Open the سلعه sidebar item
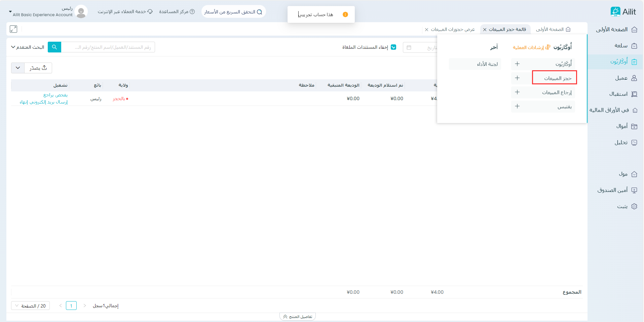Image resolution: width=644 pixels, height=322 pixels. (621, 46)
